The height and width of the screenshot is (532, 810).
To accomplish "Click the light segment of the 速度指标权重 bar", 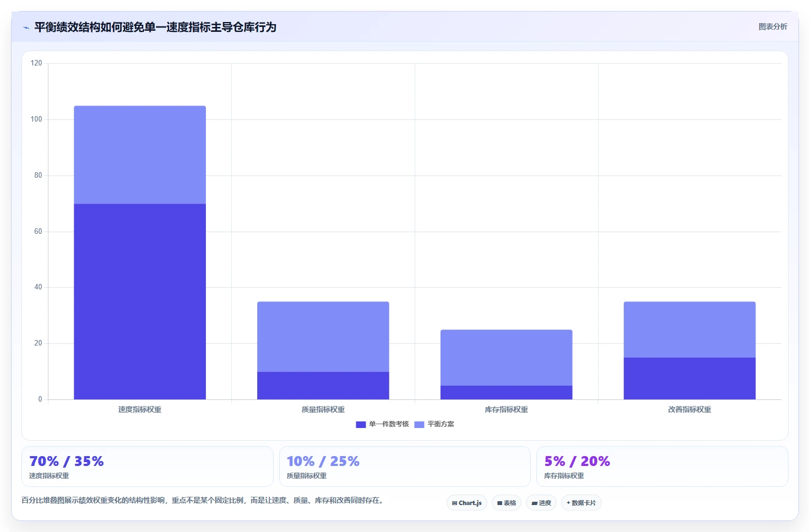I will 140,155.
